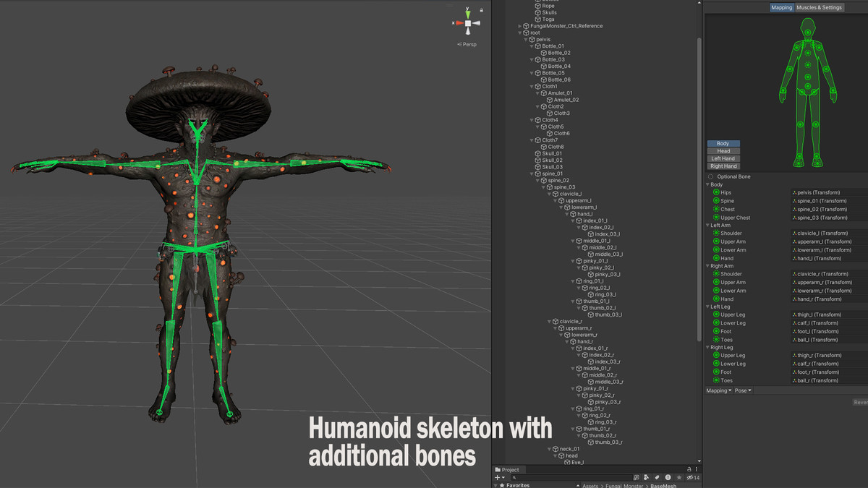
Task: Click the Left Hand button
Action: pos(723,158)
